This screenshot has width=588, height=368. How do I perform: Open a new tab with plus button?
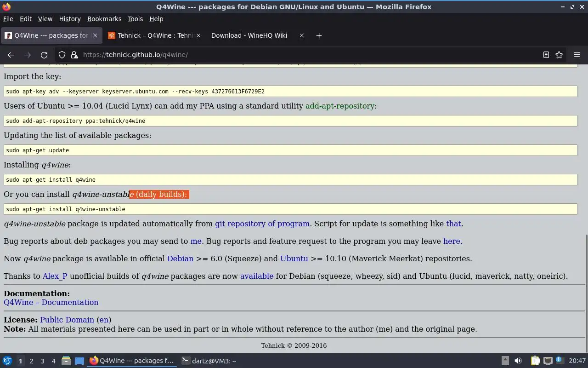point(319,35)
